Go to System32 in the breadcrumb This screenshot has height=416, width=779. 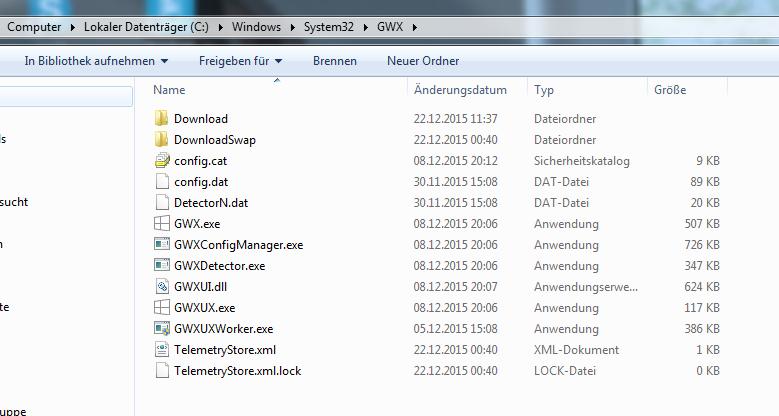coord(329,27)
